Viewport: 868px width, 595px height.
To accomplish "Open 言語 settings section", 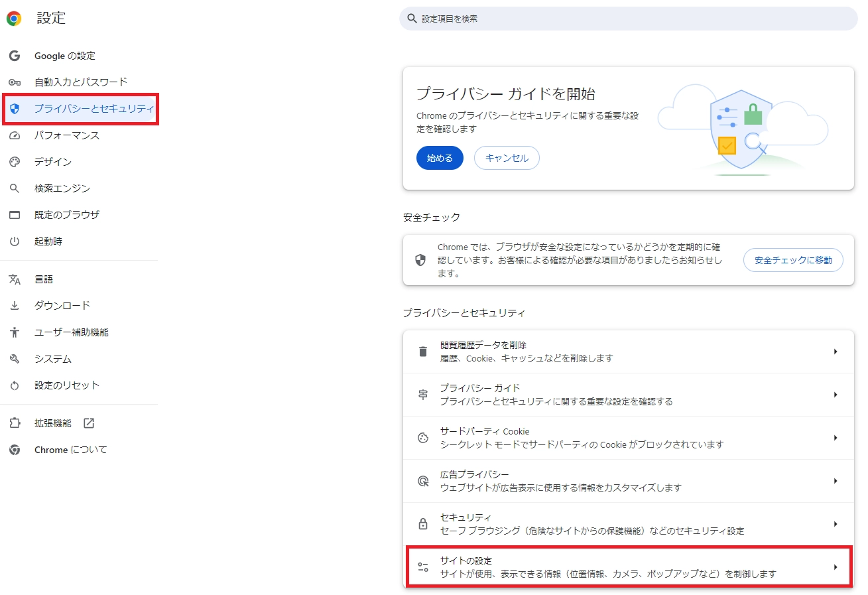I will tap(44, 279).
